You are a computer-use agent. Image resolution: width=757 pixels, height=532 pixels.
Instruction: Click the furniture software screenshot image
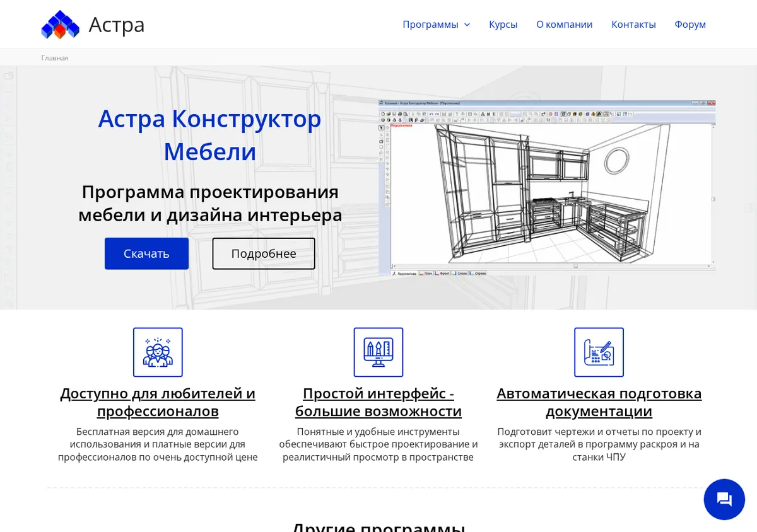click(x=547, y=188)
